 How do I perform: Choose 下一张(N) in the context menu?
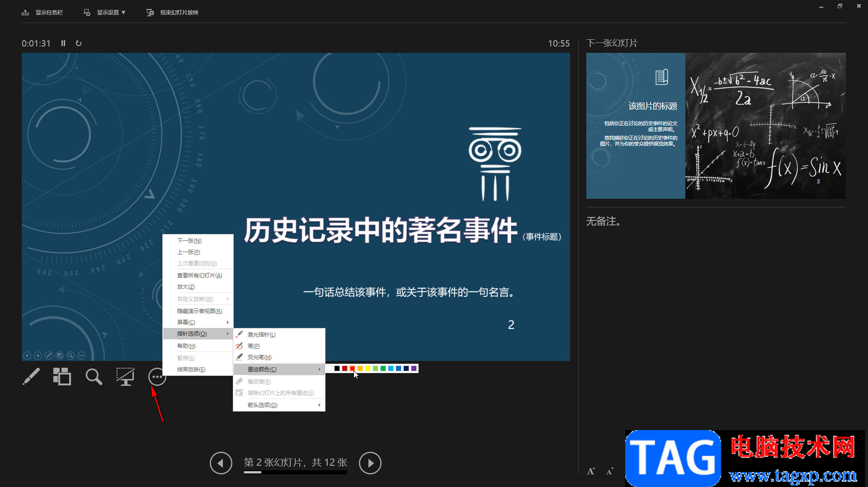point(198,241)
